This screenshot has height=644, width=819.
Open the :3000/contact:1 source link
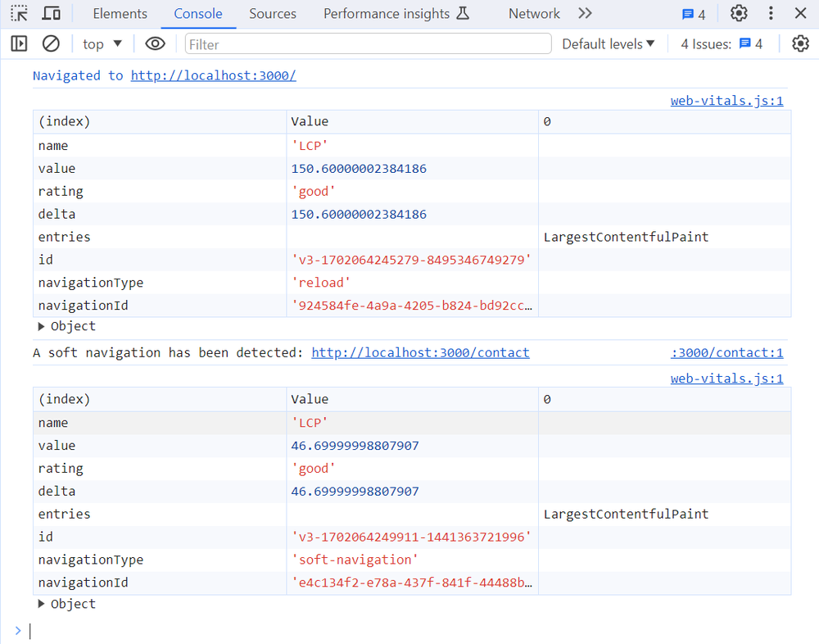point(726,353)
